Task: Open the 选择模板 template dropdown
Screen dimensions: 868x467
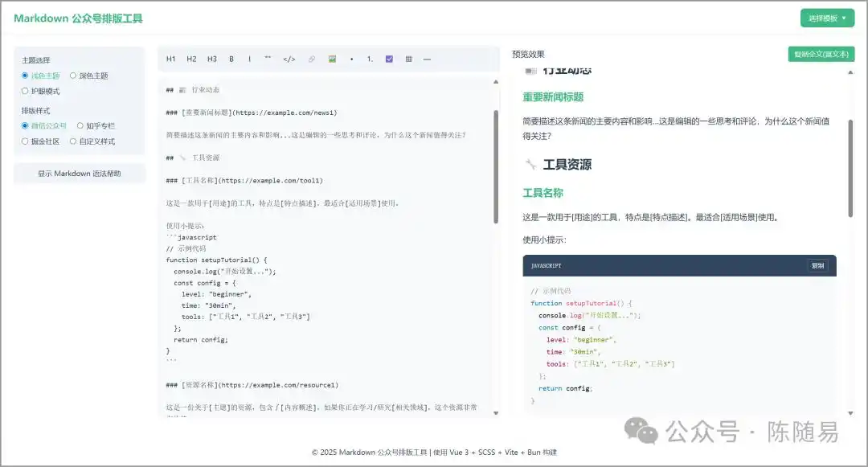Action: click(x=827, y=18)
